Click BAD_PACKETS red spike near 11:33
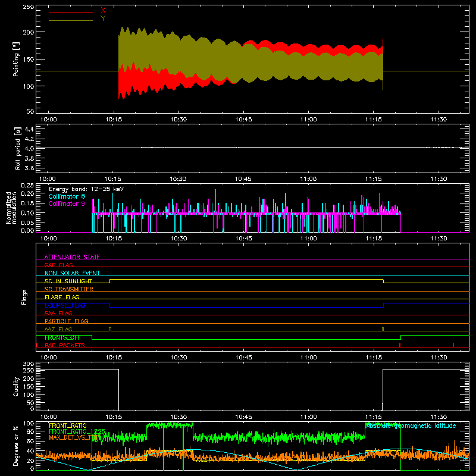The height and width of the screenshot is (476, 476). tap(453, 345)
